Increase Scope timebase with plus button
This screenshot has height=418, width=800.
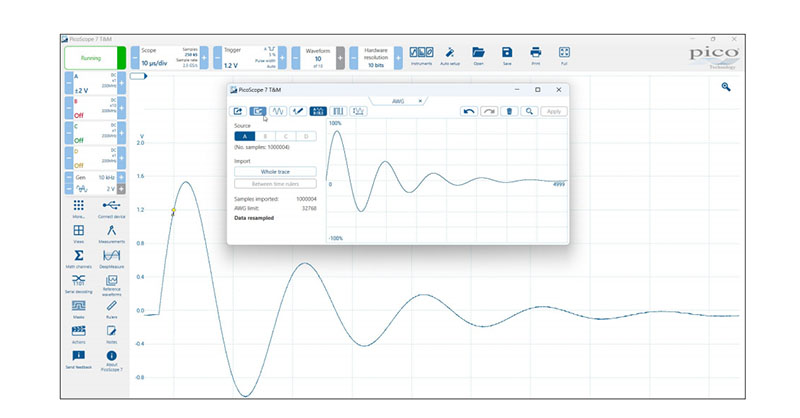(x=204, y=58)
